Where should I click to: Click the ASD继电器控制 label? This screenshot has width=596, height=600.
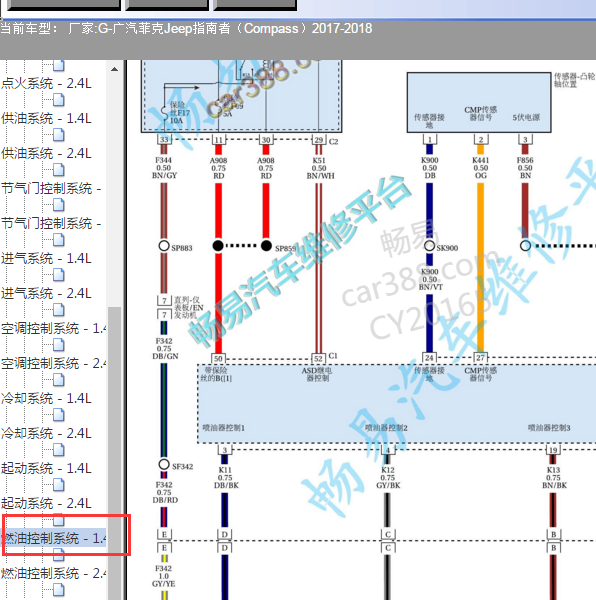point(317,374)
